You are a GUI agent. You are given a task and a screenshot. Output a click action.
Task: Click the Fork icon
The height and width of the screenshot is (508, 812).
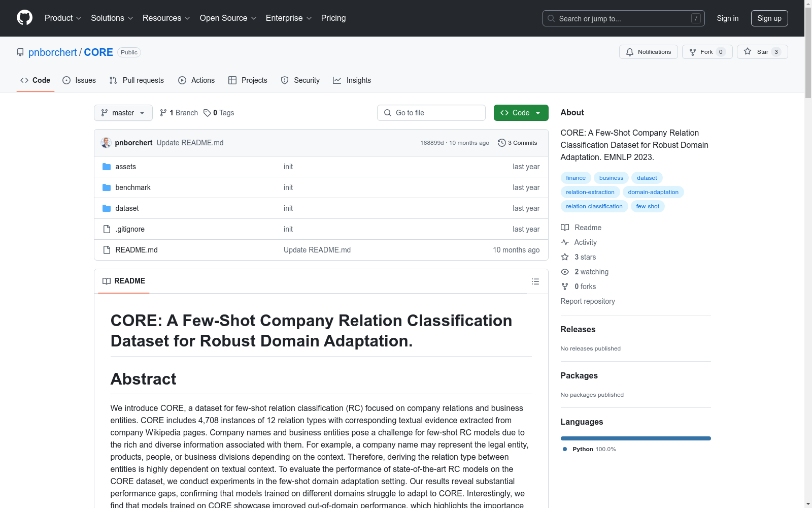tap(693, 52)
